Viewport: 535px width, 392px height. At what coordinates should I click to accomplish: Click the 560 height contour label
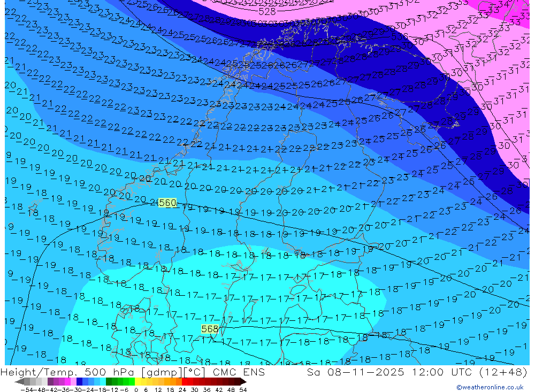tap(167, 203)
